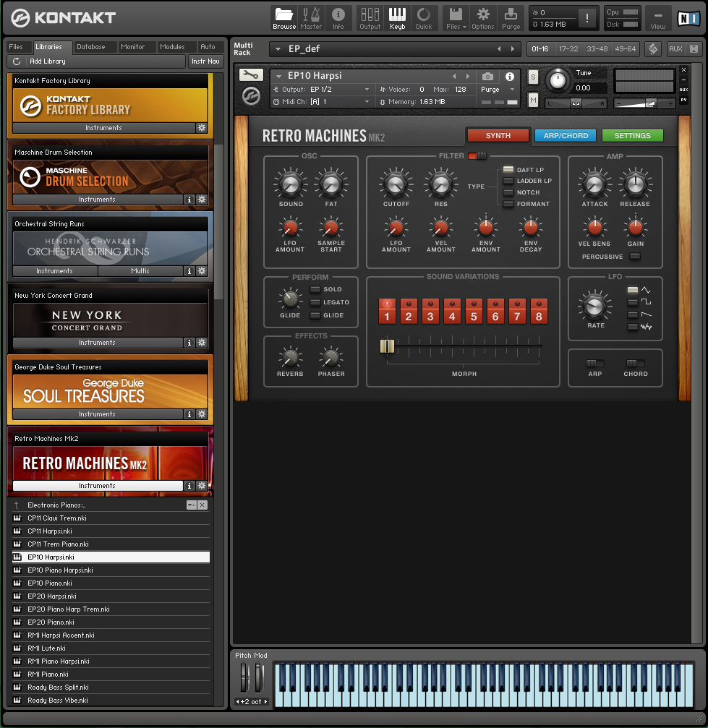Click the panic exclamation button
This screenshot has height=728, width=708.
point(587,18)
